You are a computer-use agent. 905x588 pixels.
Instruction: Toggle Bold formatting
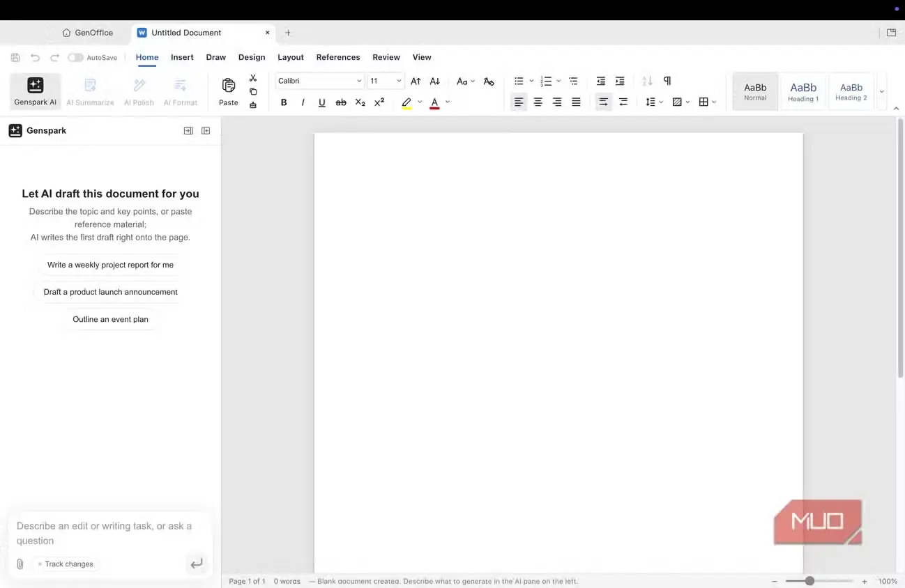pyautogui.click(x=284, y=102)
